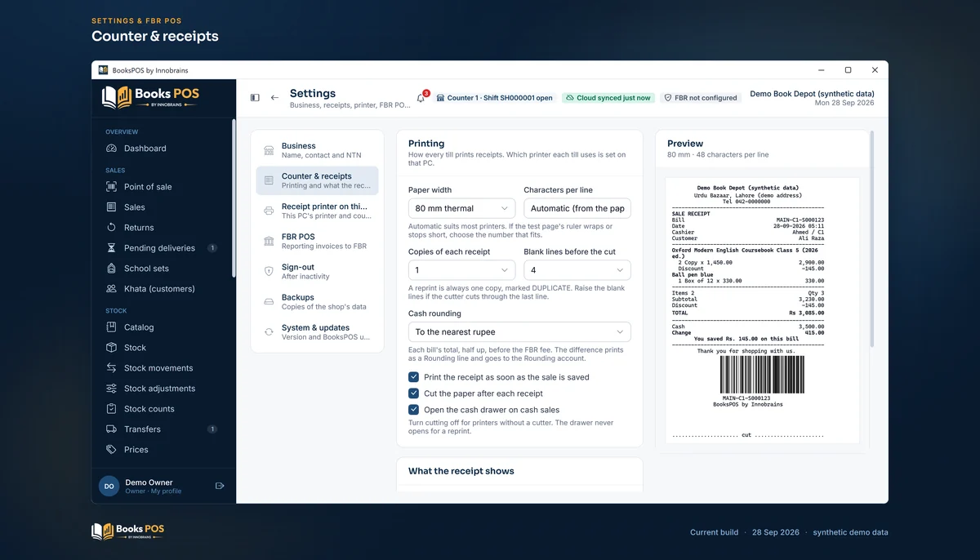Maximize the BooksPOS window
The height and width of the screenshot is (560, 980).
coord(848,70)
